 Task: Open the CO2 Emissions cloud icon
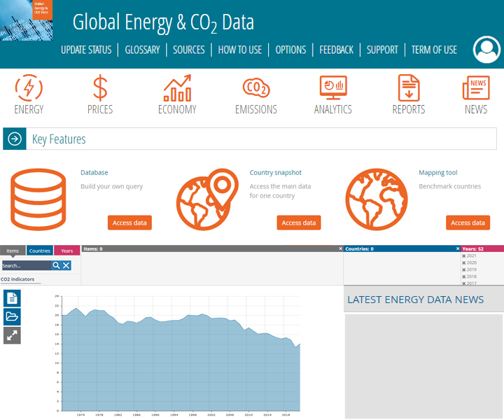[255, 88]
